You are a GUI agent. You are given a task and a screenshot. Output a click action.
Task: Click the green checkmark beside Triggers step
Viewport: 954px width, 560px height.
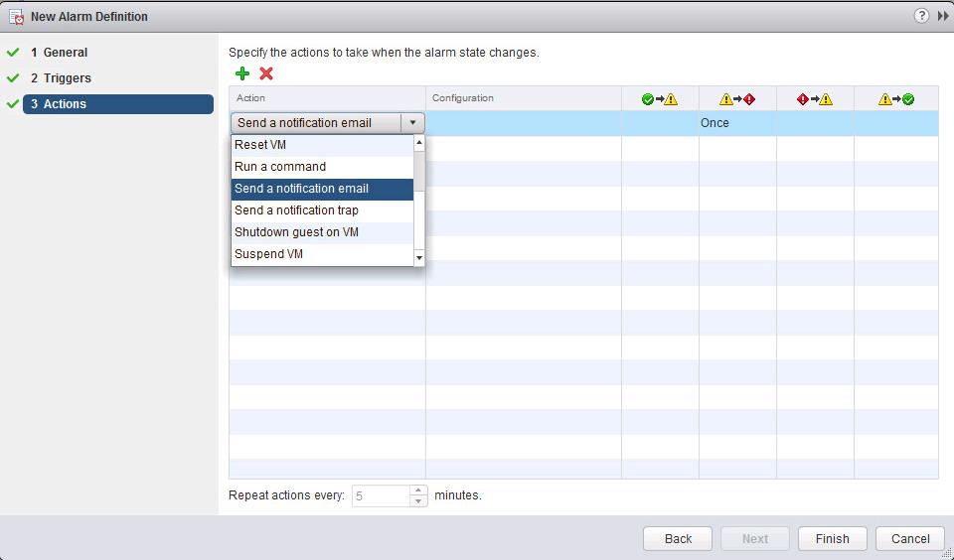point(13,78)
